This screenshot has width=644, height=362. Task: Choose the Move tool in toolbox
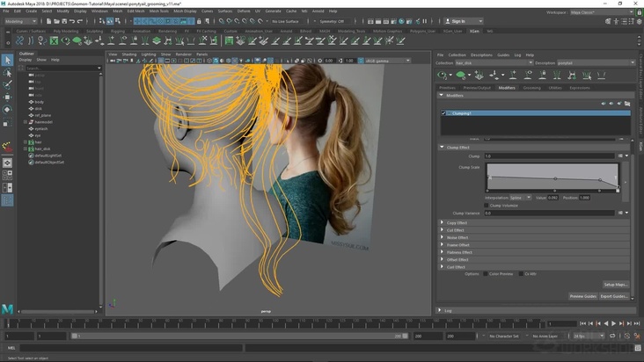[x=7, y=98]
